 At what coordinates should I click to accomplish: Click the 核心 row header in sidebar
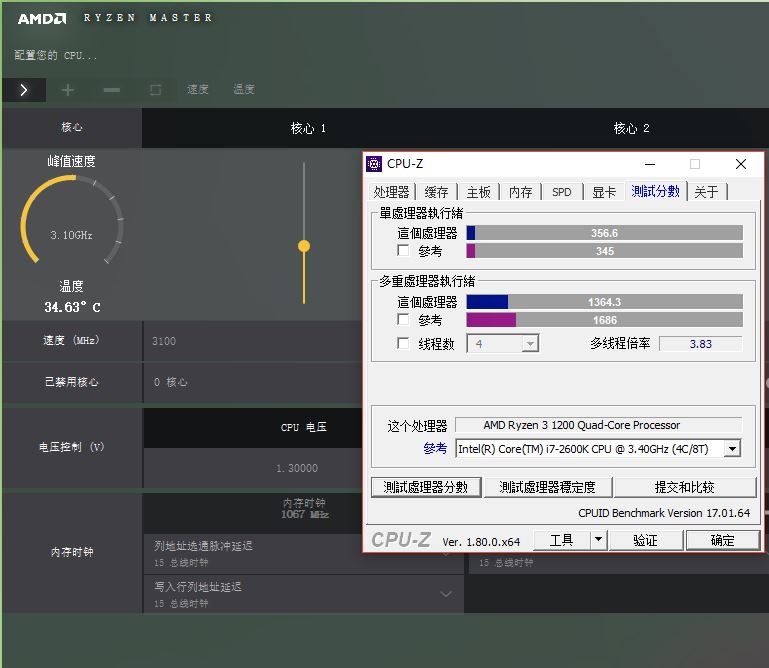(x=72, y=128)
